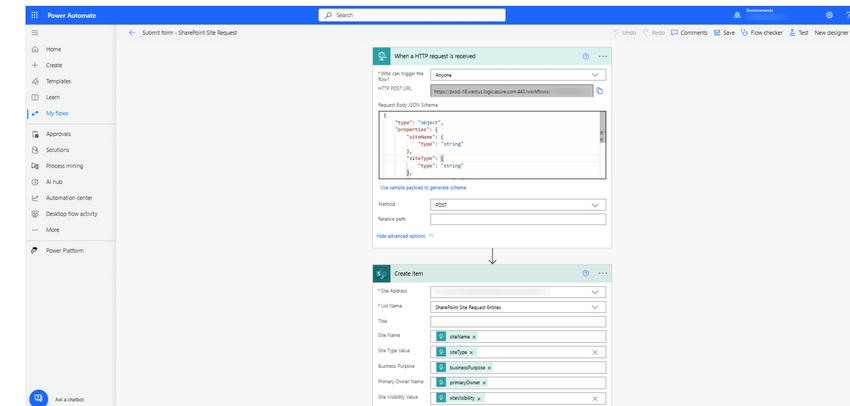Click the HTTP request trigger connector icon
850x406 pixels.
pos(382,56)
